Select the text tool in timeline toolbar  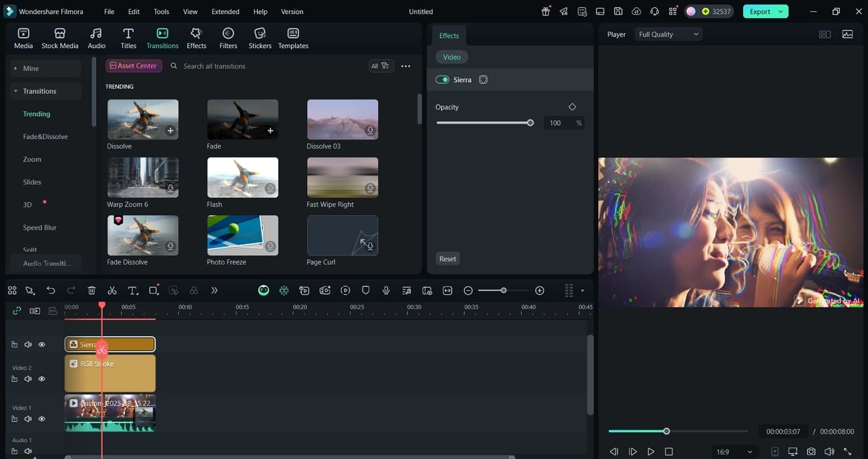[132, 291]
